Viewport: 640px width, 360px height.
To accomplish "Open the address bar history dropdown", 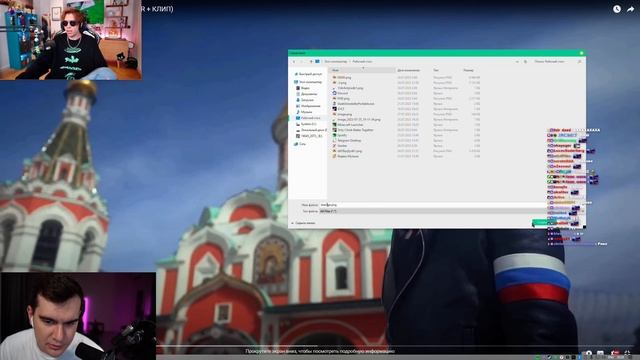I will (517, 62).
